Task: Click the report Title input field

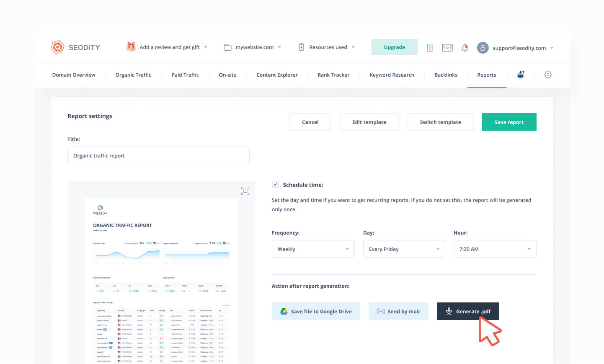Action: tap(158, 155)
